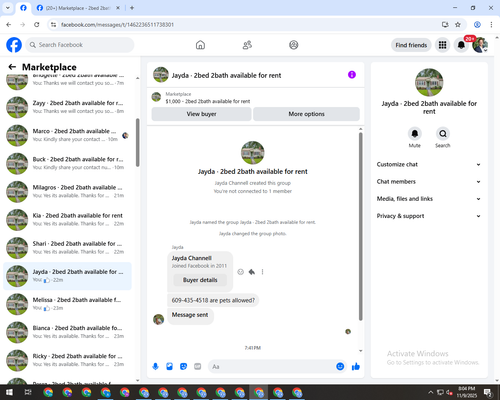Choose a GIF from the composer
This screenshot has height=400, width=500.
[x=198, y=367]
